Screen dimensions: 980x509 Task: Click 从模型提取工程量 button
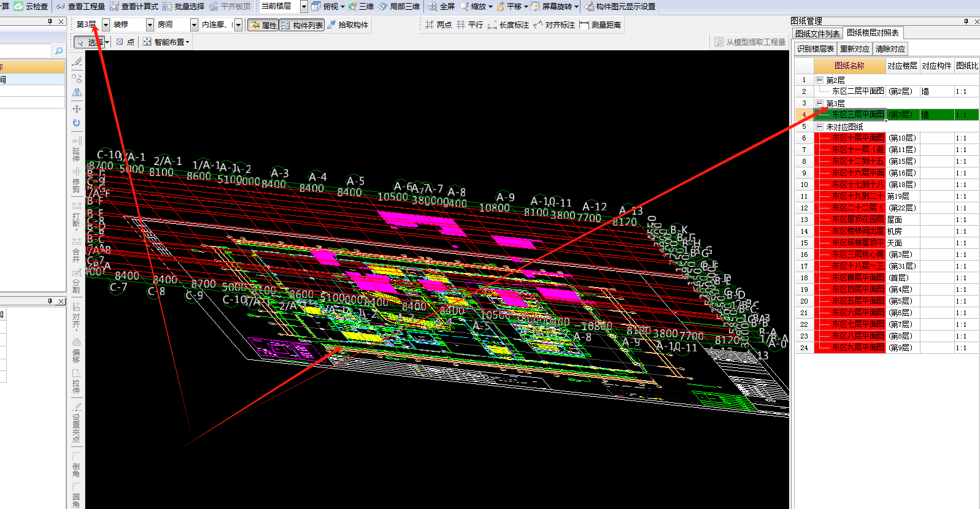(x=750, y=42)
